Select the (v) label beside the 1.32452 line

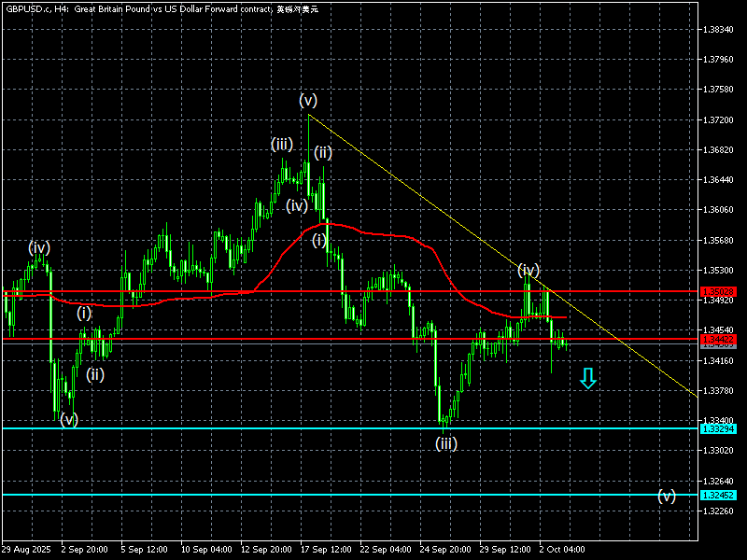[x=667, y=497]
